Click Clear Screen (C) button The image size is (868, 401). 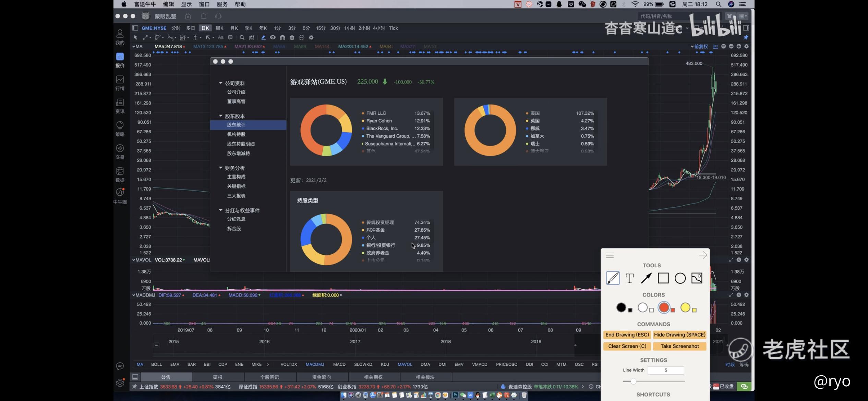click(x=627, y=346)
